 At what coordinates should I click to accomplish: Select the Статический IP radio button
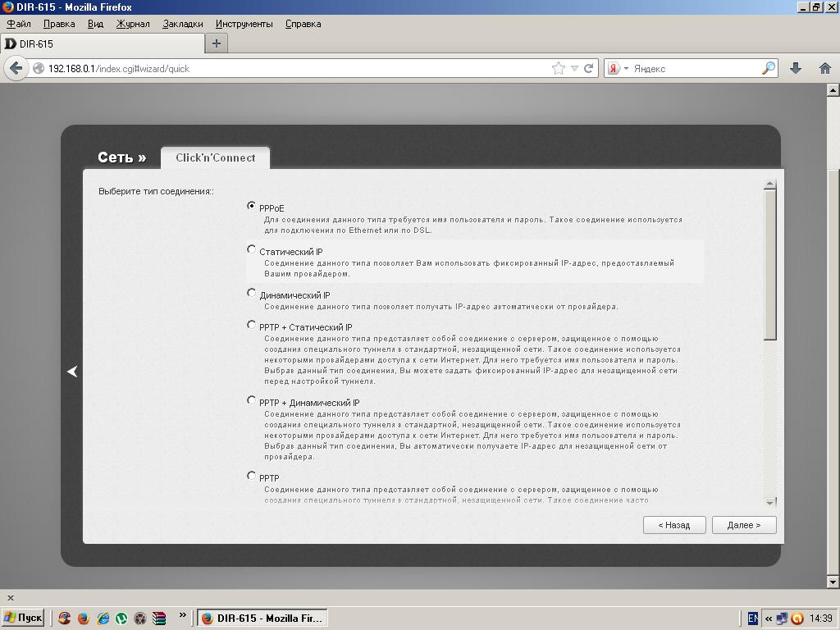(251, 249)
